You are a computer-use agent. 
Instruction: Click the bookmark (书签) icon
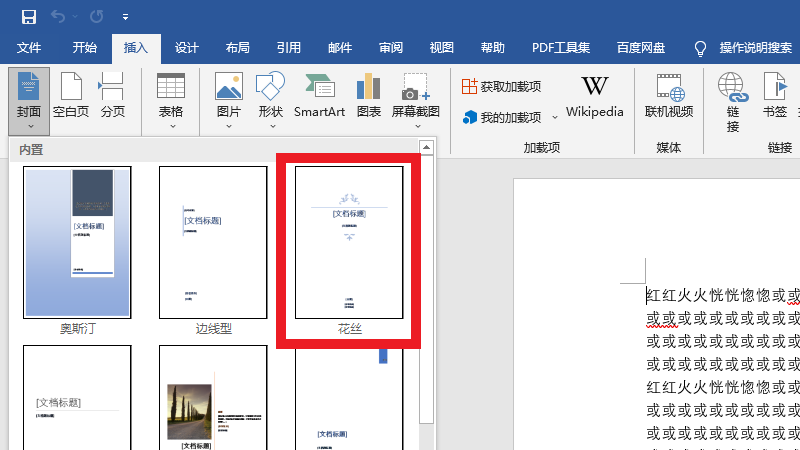pos(774,97)
